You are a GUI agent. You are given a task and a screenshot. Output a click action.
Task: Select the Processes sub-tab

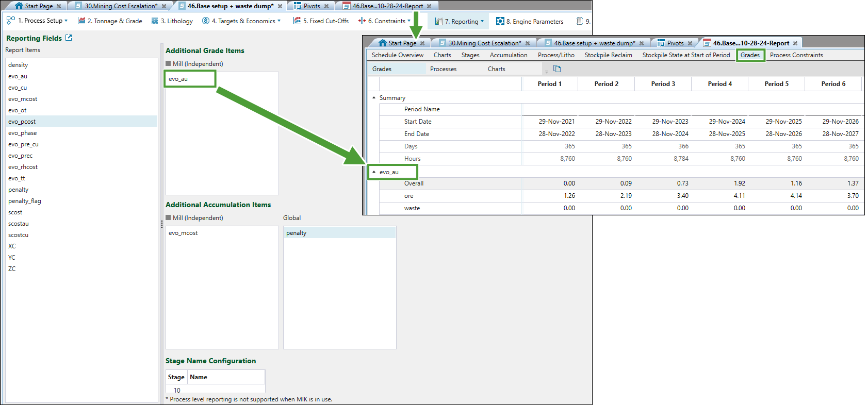tap(444, 69)
